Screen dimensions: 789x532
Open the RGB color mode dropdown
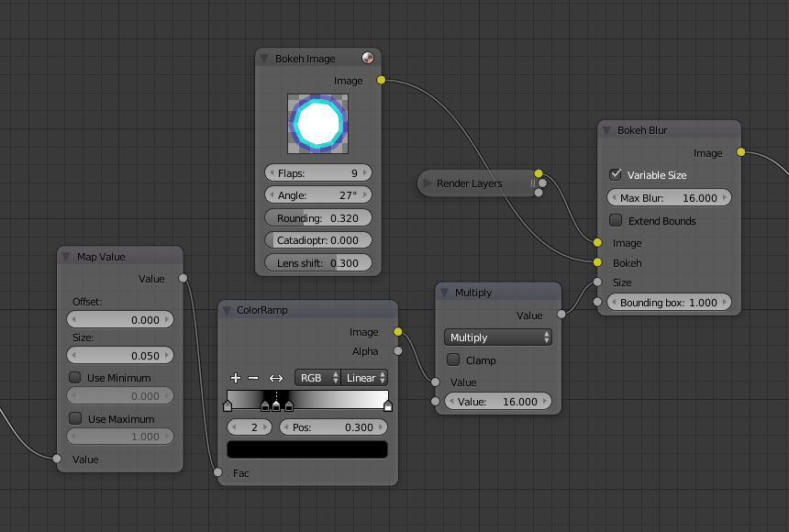click(x=317, y=378)
